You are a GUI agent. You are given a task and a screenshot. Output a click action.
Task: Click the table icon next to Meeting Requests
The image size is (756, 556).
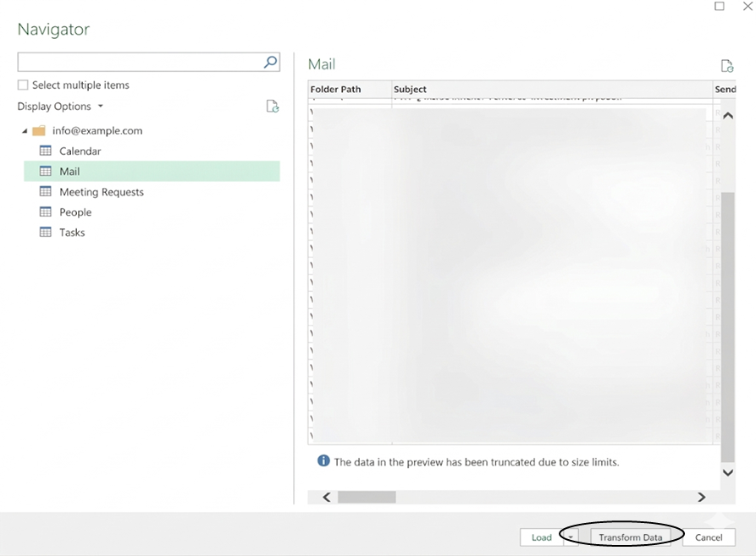pos(46,191)
